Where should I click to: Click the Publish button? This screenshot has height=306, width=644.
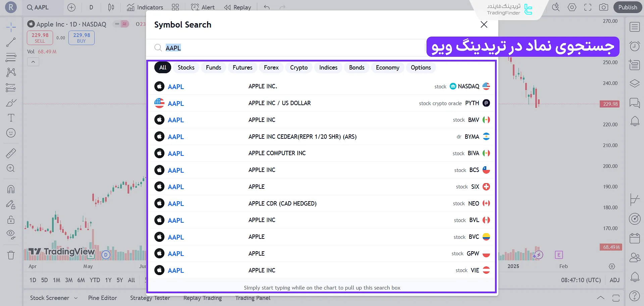tap(628, 7)
